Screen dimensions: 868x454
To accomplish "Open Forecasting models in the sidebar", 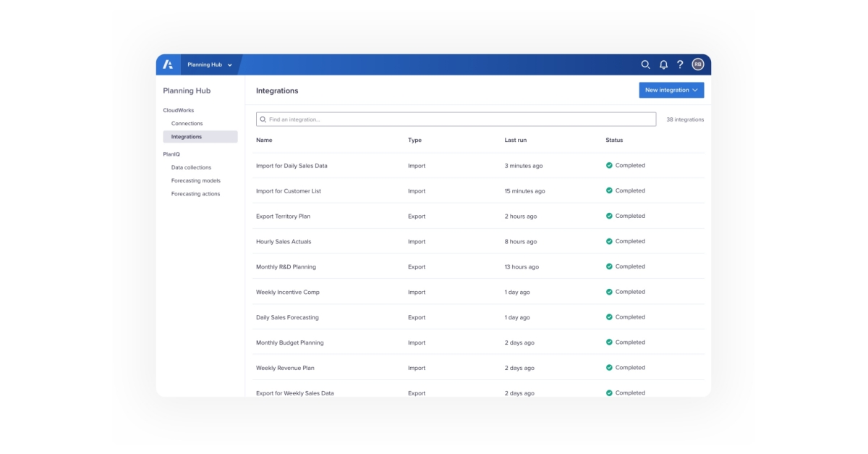I will click(196, 180).
